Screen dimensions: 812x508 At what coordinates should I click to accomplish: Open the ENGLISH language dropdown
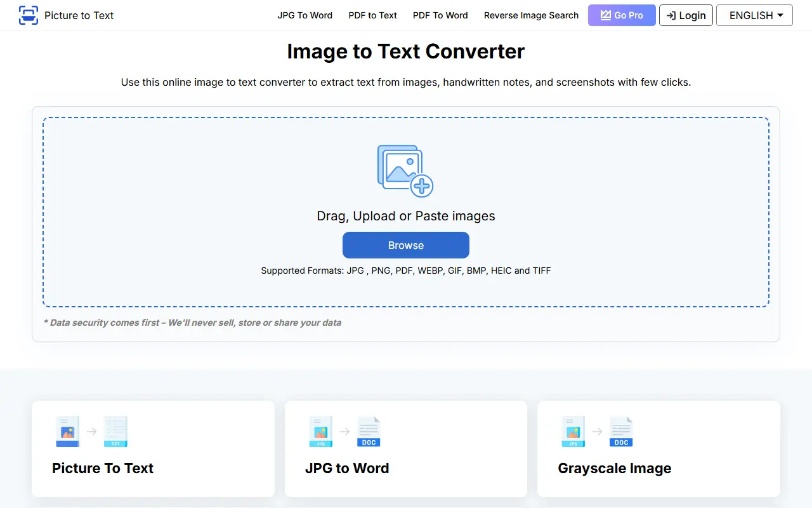coord(754,15)
